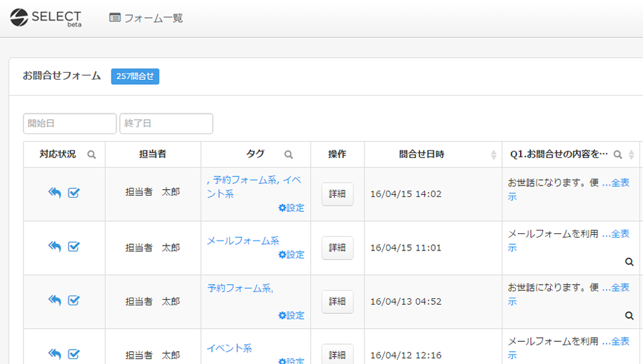Click reply arrow icon for 16/04/15 14:02 row
Image resolution: width=643 pixels, height=364 pixels.
click(55, 193)
